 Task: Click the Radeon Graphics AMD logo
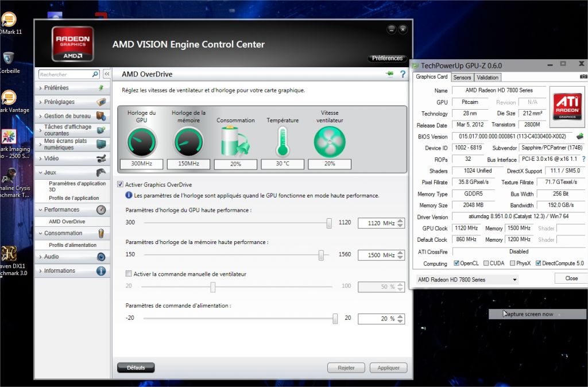(x=73, y=44)
